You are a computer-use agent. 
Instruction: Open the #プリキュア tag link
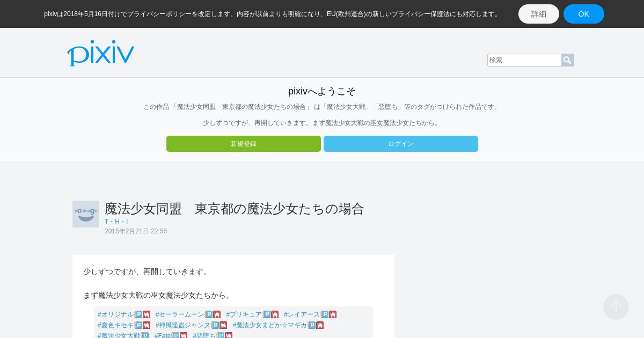pyautogui.click(x=244, y=314)
